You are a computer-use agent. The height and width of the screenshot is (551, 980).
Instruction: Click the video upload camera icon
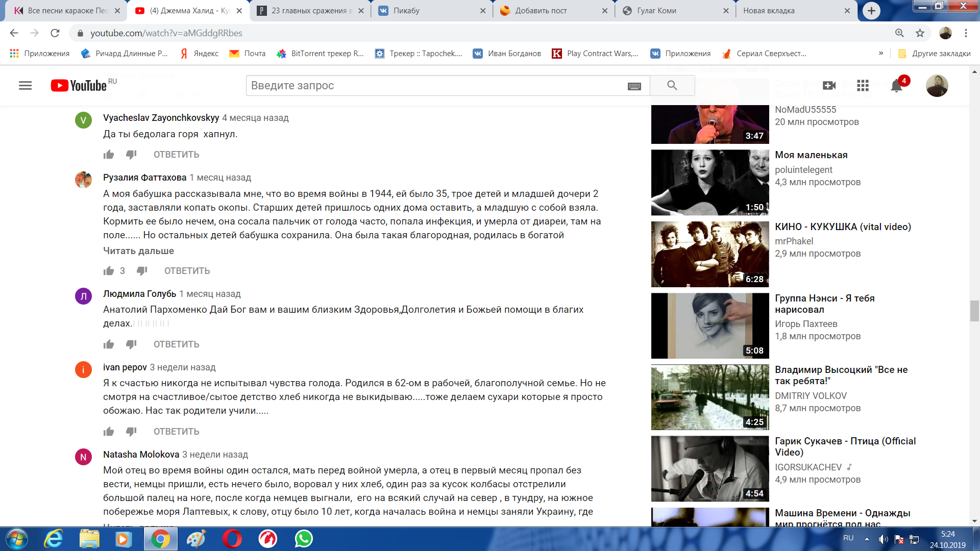[x=830, y=85]
